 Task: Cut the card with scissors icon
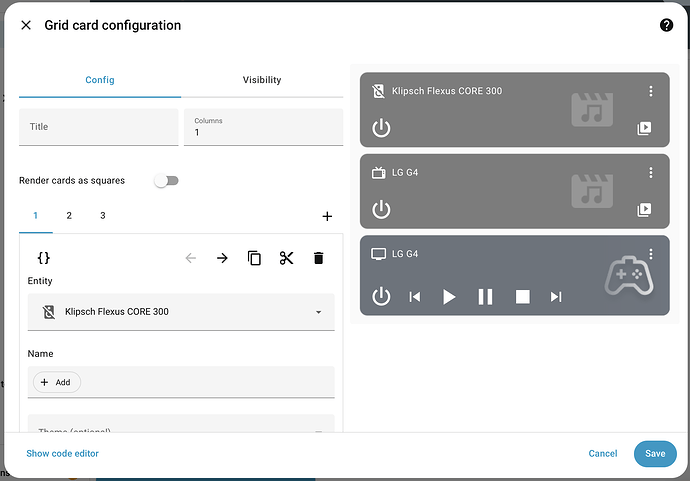286,258
